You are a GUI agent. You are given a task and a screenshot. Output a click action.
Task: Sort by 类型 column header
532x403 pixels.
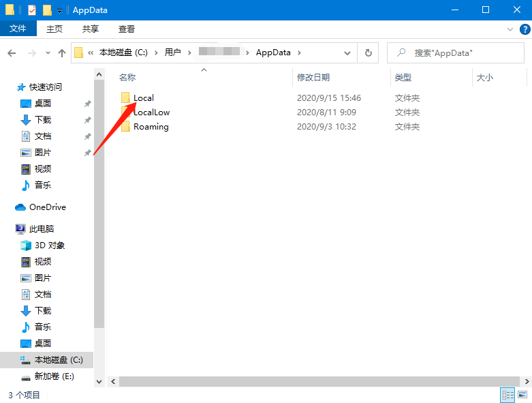pyautogui.click(x=403, y=78)
